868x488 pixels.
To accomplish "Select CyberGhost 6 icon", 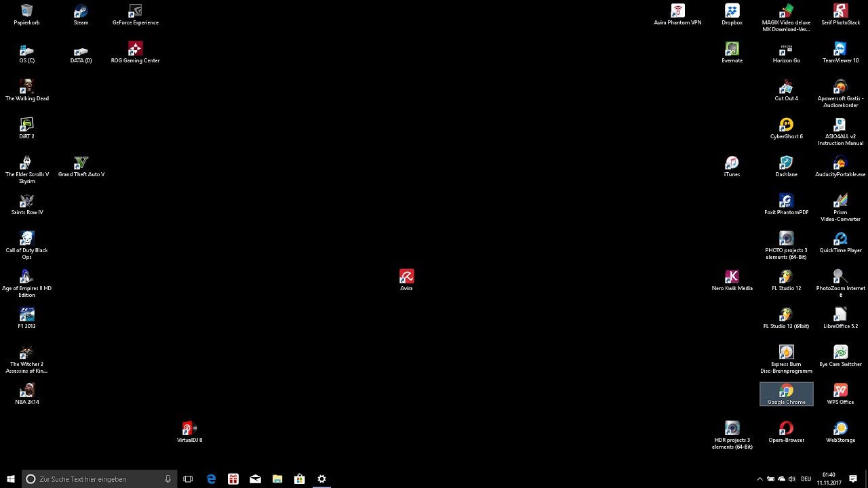I will tap(786, 129).
